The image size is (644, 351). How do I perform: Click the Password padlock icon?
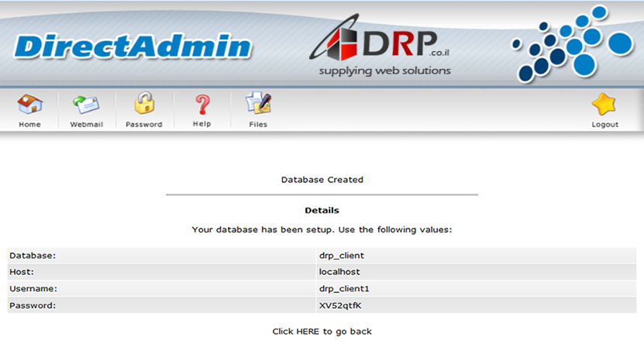pyautogui.click(x=144, y=104)
